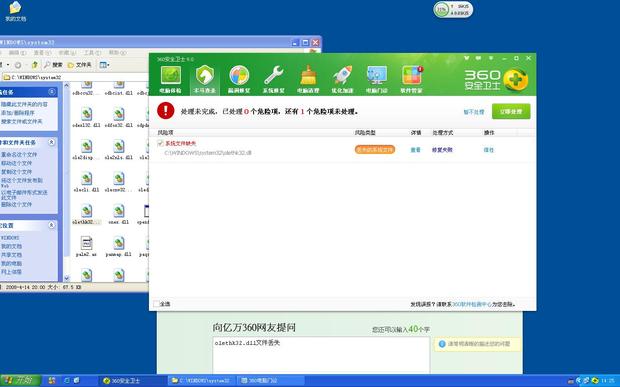Open 电脑门诊 monitor icon
The image size is (620, 387).
[376, 79]
